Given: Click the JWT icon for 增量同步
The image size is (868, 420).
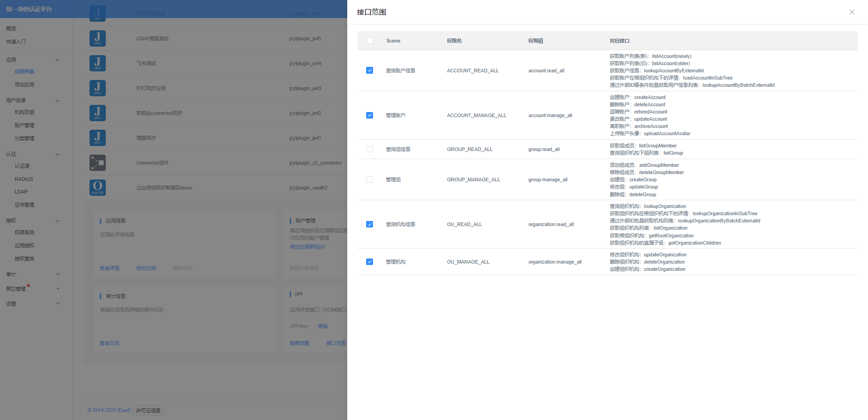Looking at the screenshot, I should pos(98,138).
